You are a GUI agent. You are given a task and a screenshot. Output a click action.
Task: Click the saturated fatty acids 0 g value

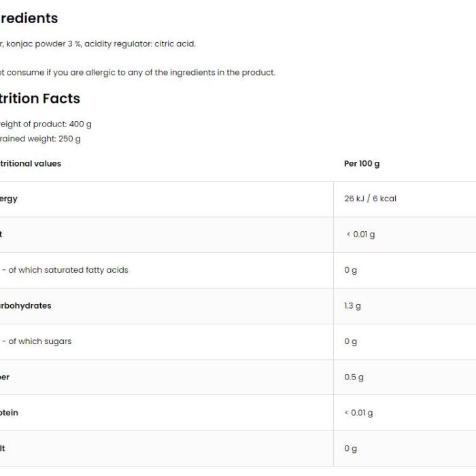point(350,270)
